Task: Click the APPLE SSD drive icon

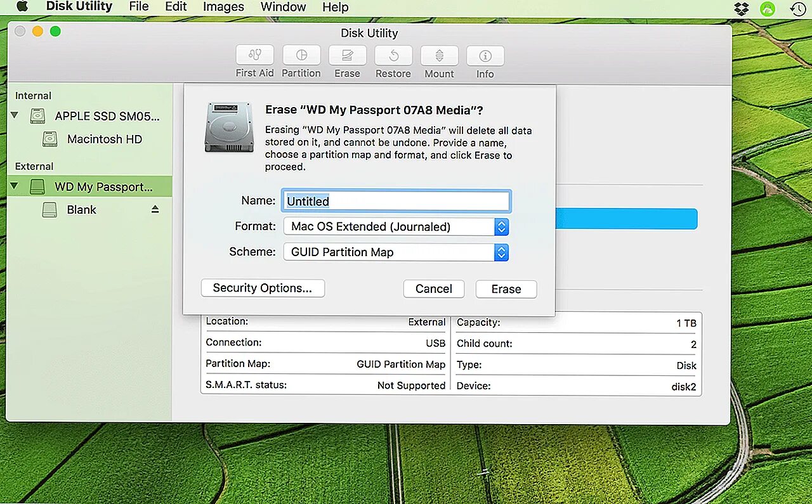Action: [39, 116]
